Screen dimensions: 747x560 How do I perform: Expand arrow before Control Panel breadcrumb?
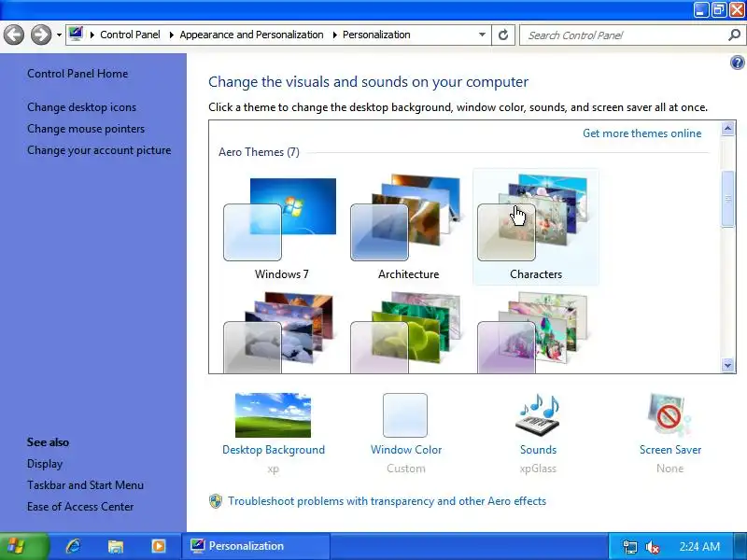pos(92,35)
